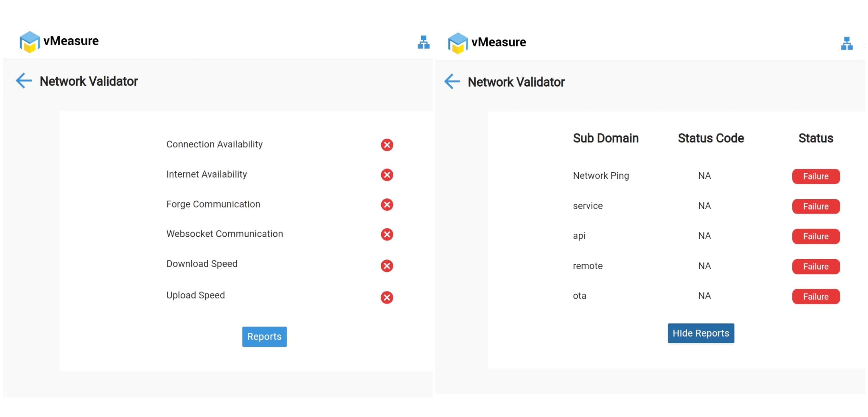Click the Sub Domain column header
868x417 pixels.
[x=605, y=138]
